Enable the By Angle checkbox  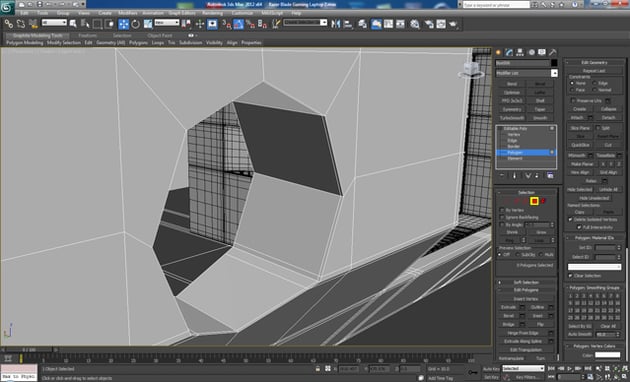(502, 225)
